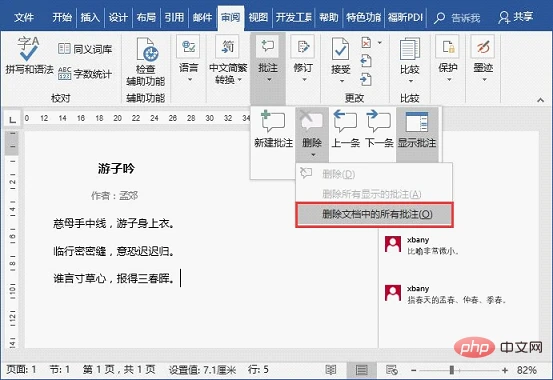Viewport: 553px width, 380px height.
Task: Switch to the References (引用) tab
Action: [174, 17]
